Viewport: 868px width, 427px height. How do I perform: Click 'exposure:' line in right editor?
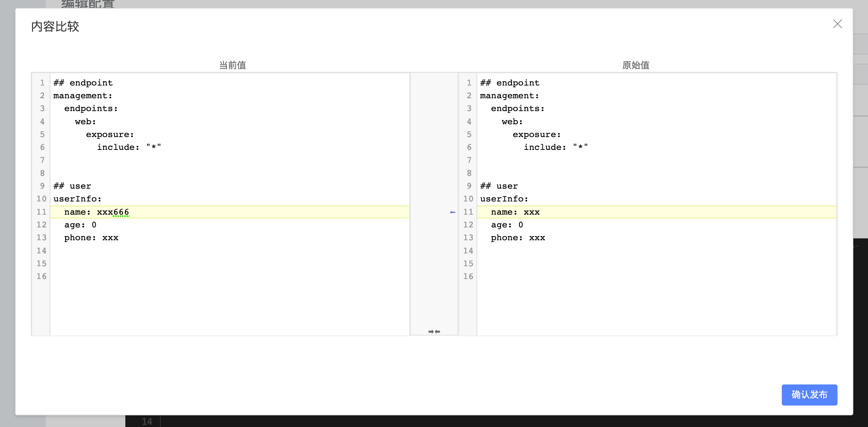pyautogui.click(x=536, y=135)
